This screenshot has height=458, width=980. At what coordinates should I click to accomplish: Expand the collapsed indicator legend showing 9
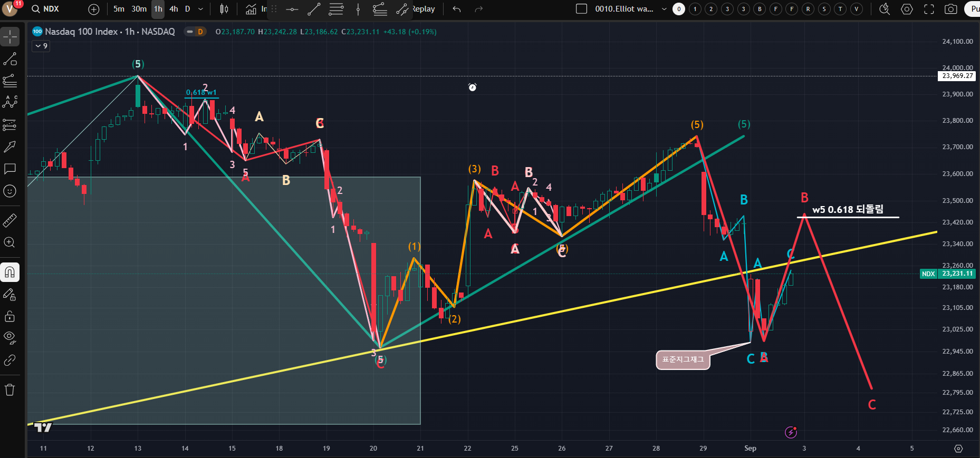click(x=41, y=46)
